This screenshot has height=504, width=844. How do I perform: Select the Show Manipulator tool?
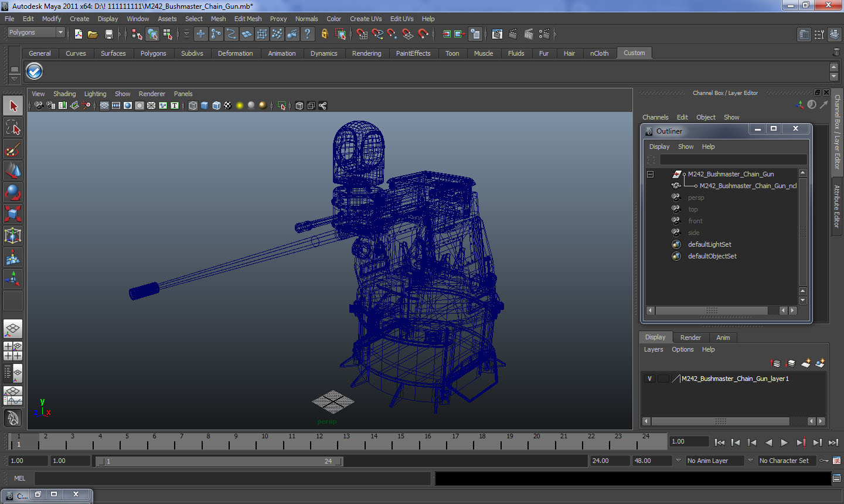pos(13,279)
